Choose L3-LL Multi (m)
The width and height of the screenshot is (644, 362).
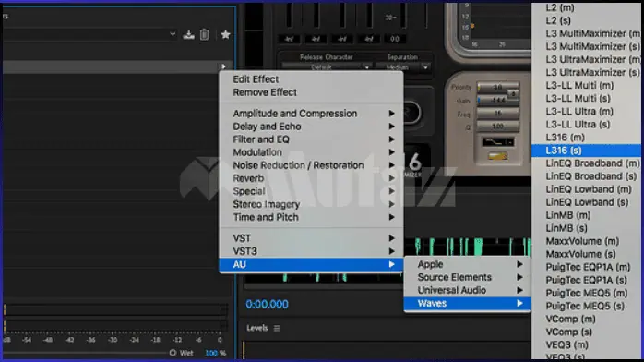pos(586,86)
